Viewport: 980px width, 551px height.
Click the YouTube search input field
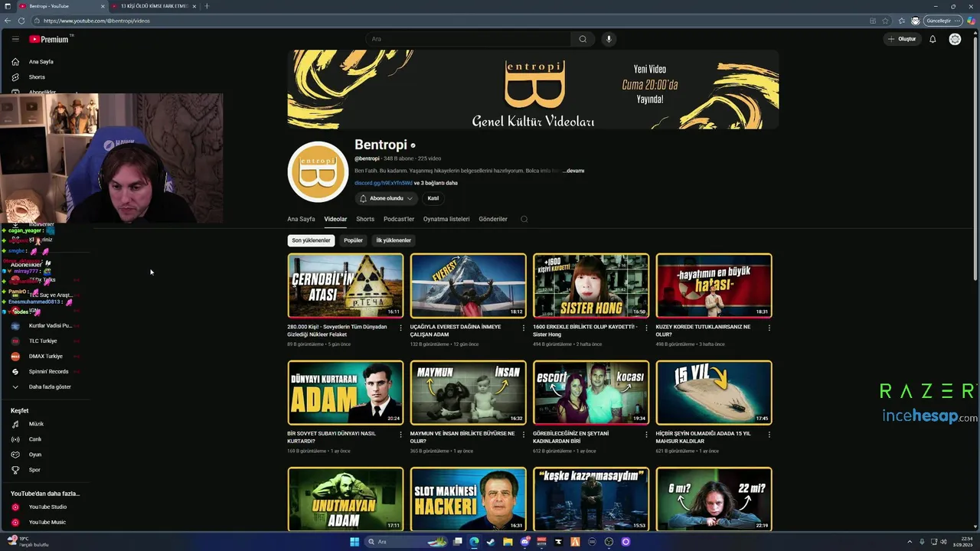tap(469, 39)
